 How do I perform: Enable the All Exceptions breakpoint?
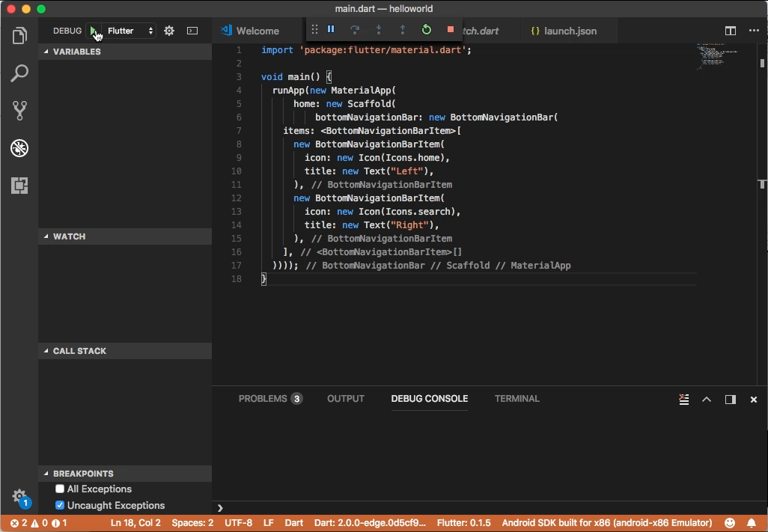coord(60,489)
